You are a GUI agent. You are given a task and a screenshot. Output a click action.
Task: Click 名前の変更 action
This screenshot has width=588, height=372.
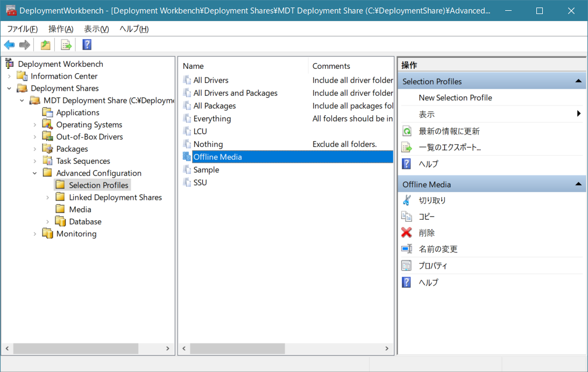(438, 249)
